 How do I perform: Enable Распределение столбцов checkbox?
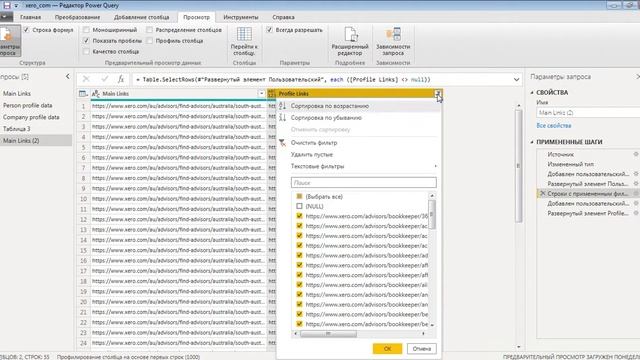tap(149, 30)
